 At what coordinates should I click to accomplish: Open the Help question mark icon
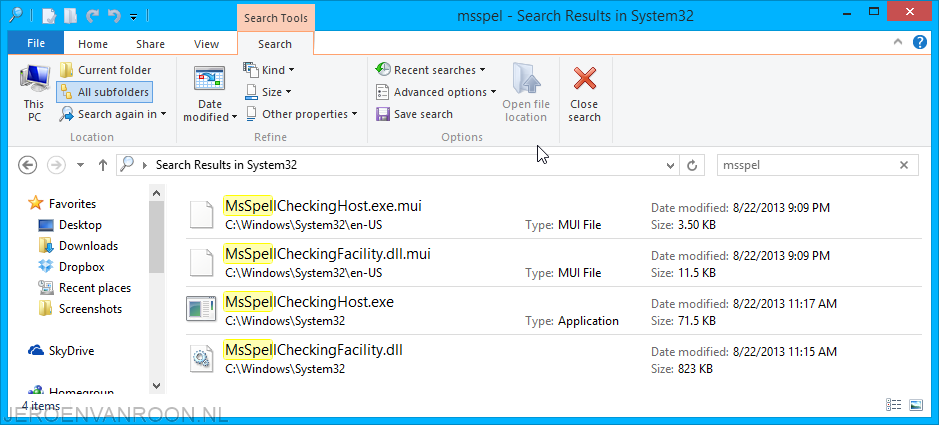click(919, 42)
